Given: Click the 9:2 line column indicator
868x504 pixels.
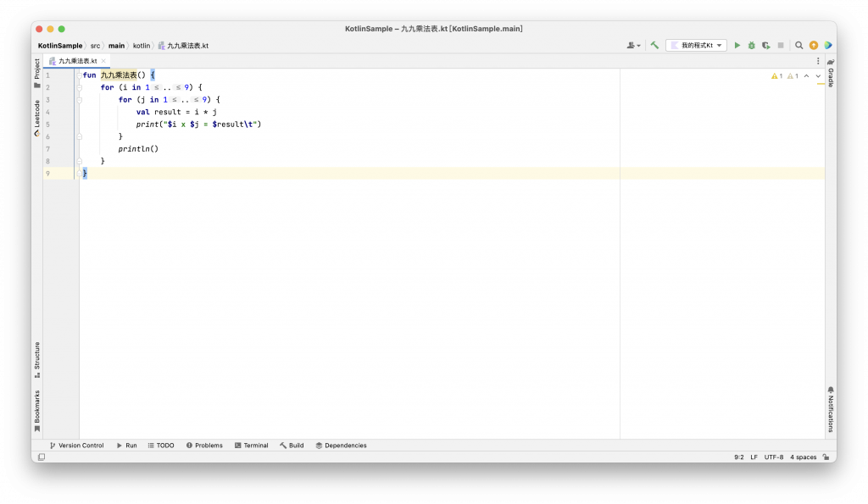Looking at the screenshot, I should point(739,457).
